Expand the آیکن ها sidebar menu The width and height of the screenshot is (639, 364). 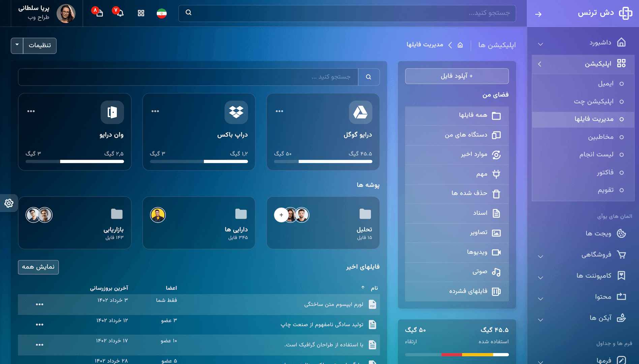(x=541, y=320)
